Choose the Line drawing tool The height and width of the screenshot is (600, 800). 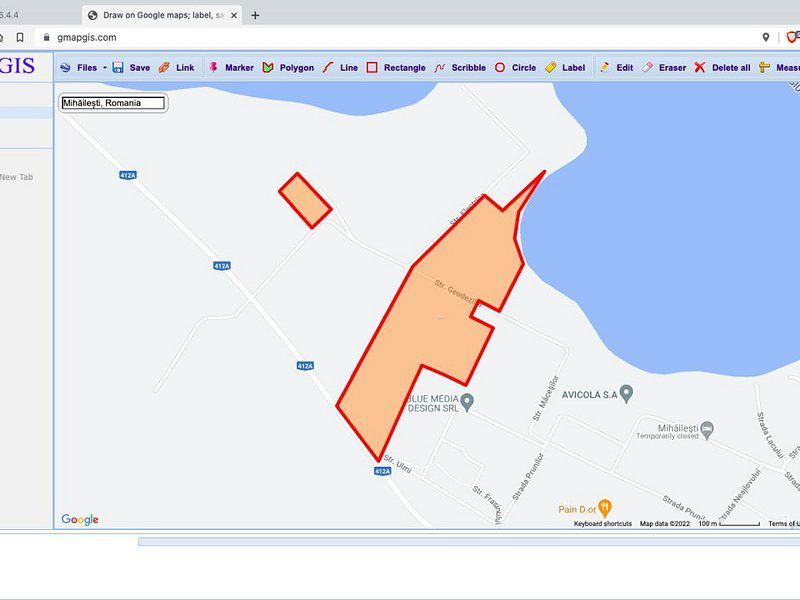pos(340,68)
